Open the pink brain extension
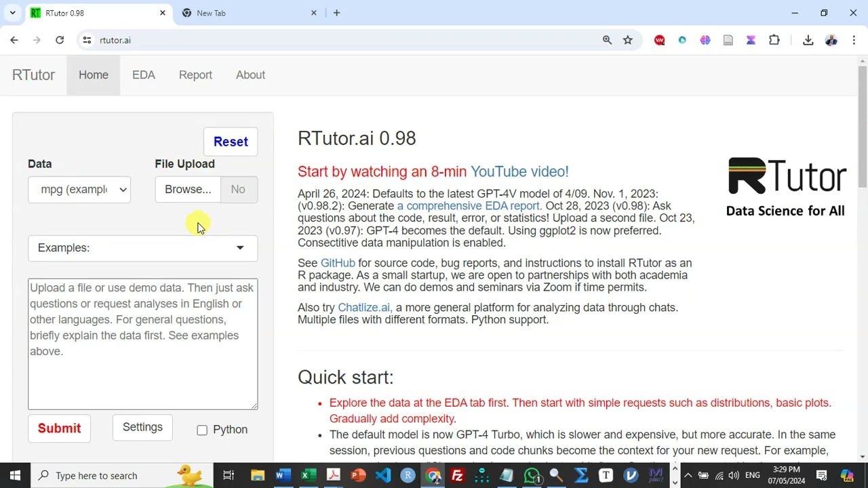Image resolution: width=868 pixels, height=488 pixels. (705, 40)
